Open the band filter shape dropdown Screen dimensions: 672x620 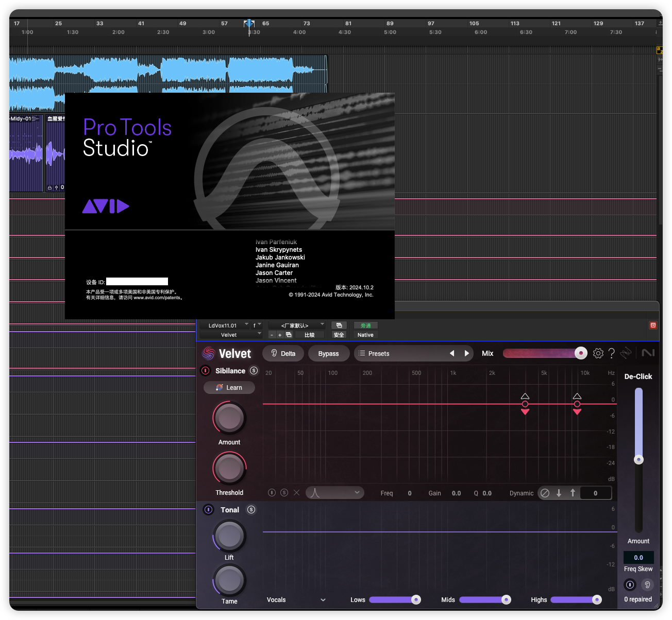(x=335, y=493)
